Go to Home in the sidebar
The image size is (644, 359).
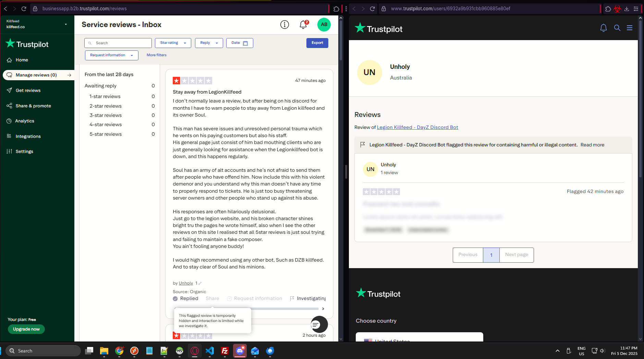[22, 60]
